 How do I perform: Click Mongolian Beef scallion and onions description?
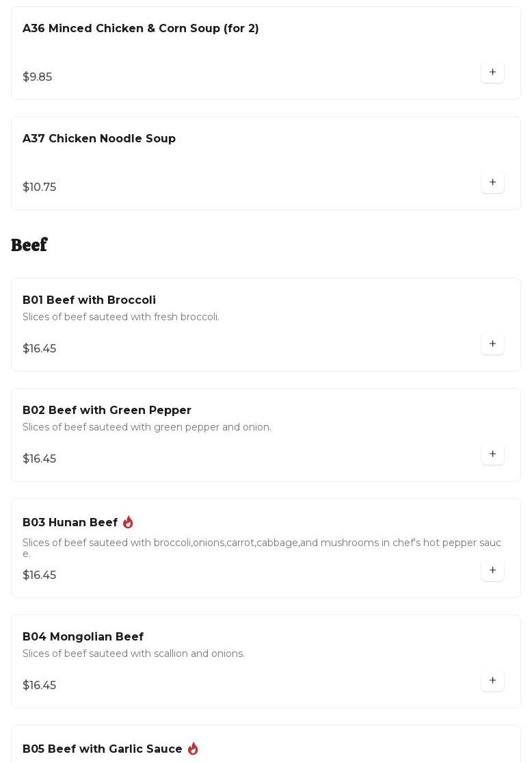[133, 654]
